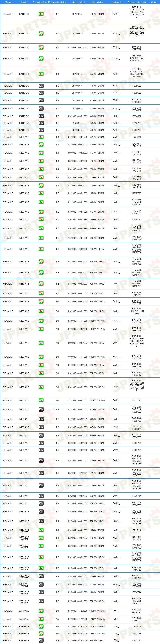Click the petrol icon in Safrane 2.5 N7U row
The image size is (160, 644).
tap(41, 619)
